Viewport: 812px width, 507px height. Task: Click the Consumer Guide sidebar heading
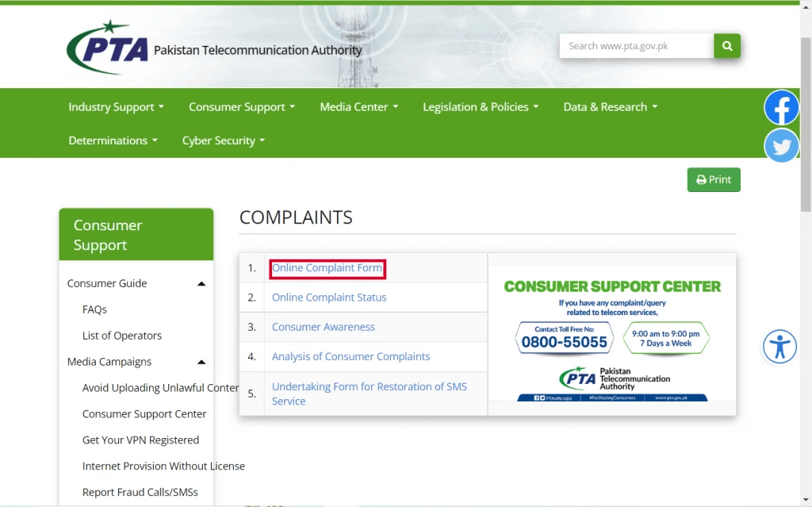click(107, 283)
